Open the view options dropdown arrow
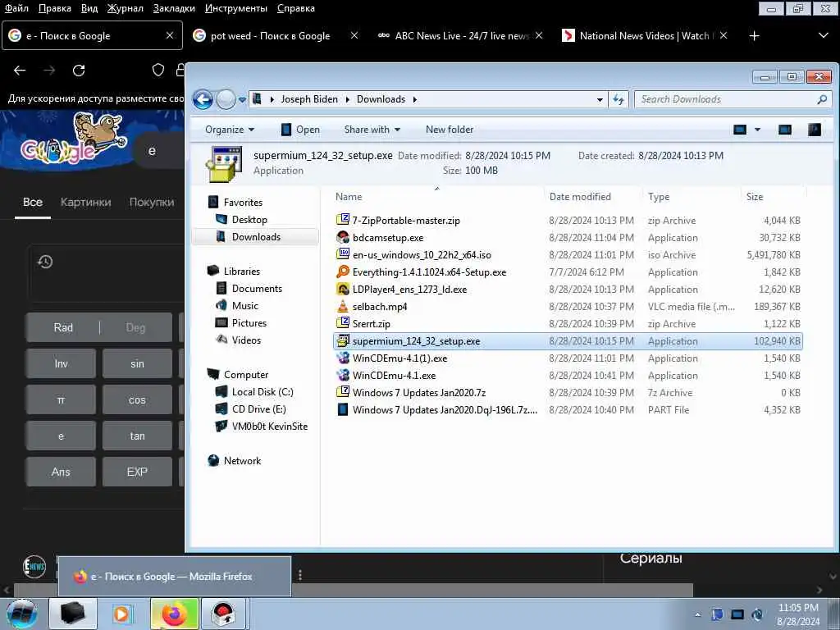The height and width of the screenshot is (630, 840). click(757, 130)
